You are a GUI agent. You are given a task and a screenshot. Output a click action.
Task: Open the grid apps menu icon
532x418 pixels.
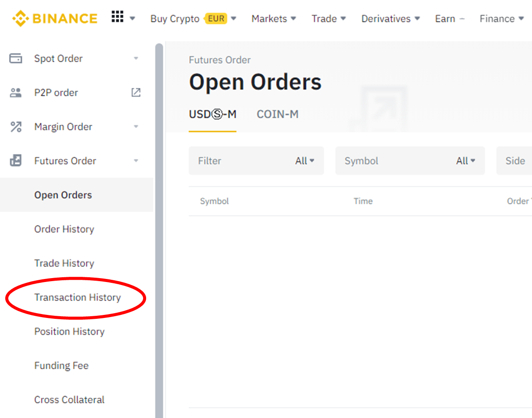pyautogui.click(x=117, y=17)
